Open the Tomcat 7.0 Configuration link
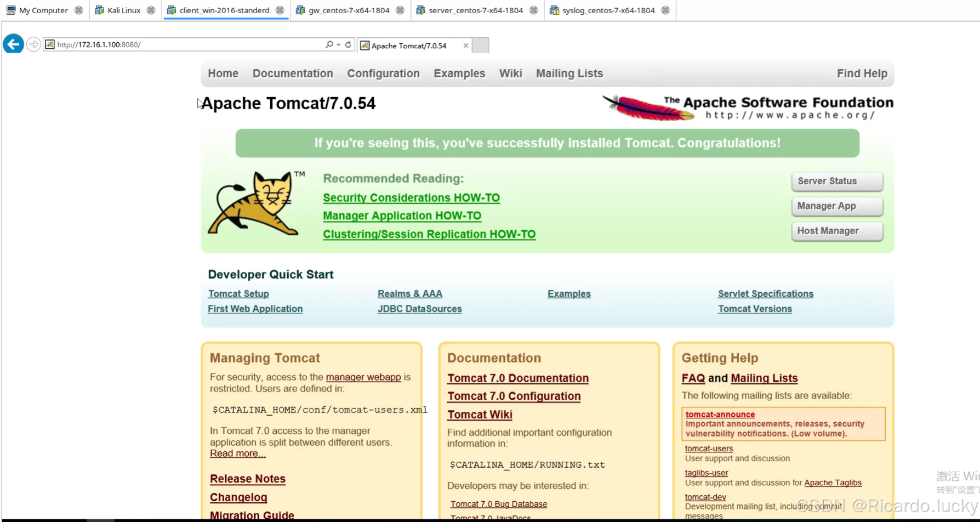Image resolution: width=980 pixels, height=522 pixels. click(514, 396)
